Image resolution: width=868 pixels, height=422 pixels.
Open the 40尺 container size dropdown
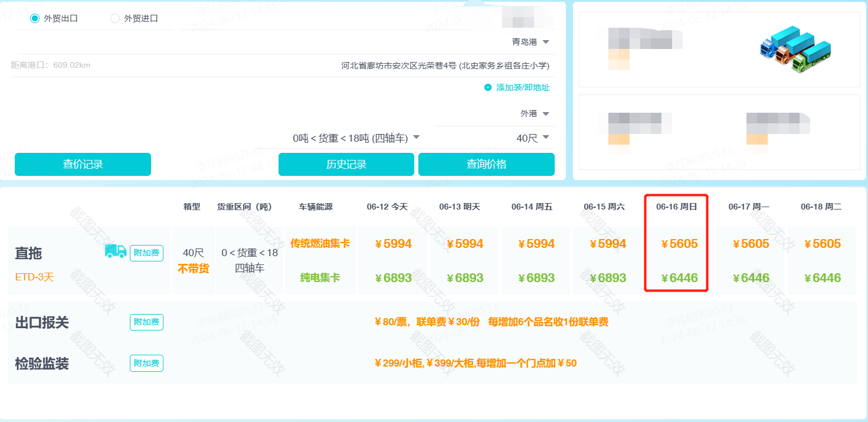tap(546, 138)
